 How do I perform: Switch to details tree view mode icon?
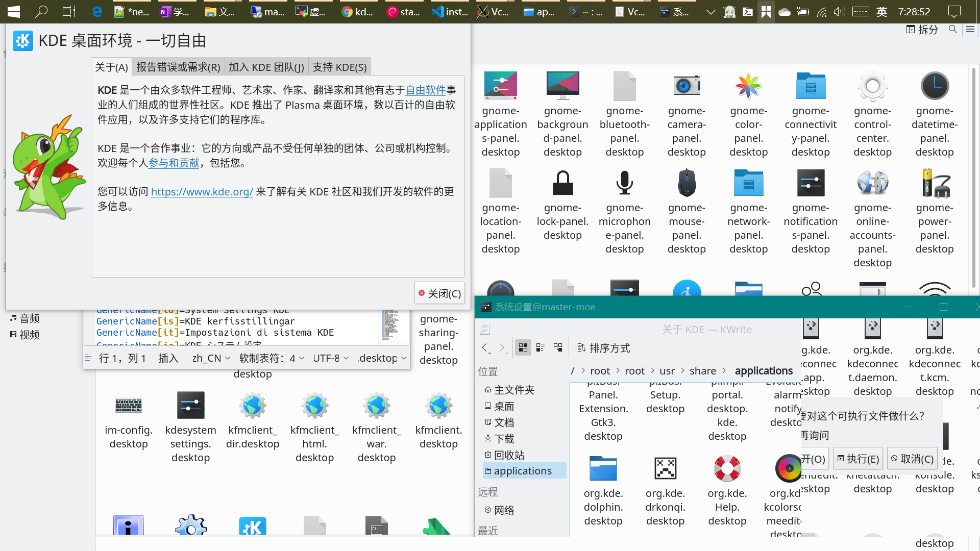558,348
